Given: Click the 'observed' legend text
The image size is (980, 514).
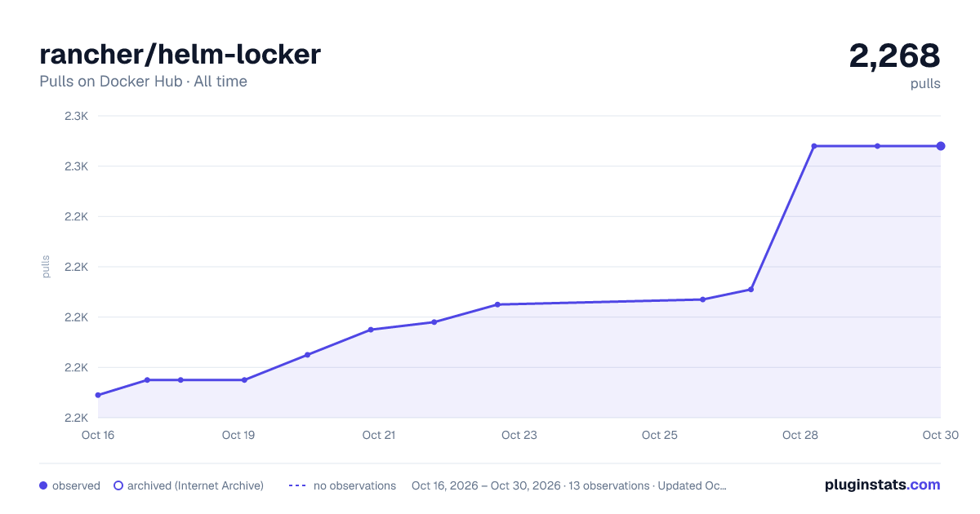Looking at the screenshot, I should click(x=76, y=485).
